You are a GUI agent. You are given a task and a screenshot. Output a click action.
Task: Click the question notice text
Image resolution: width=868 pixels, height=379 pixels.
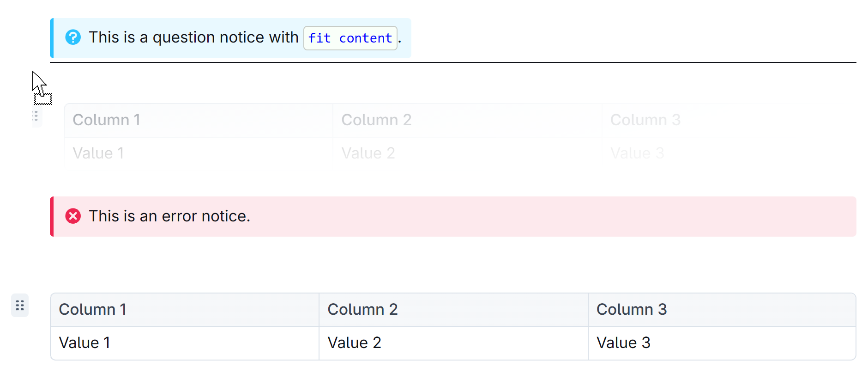pyautogui.click(x=245, y=37)
